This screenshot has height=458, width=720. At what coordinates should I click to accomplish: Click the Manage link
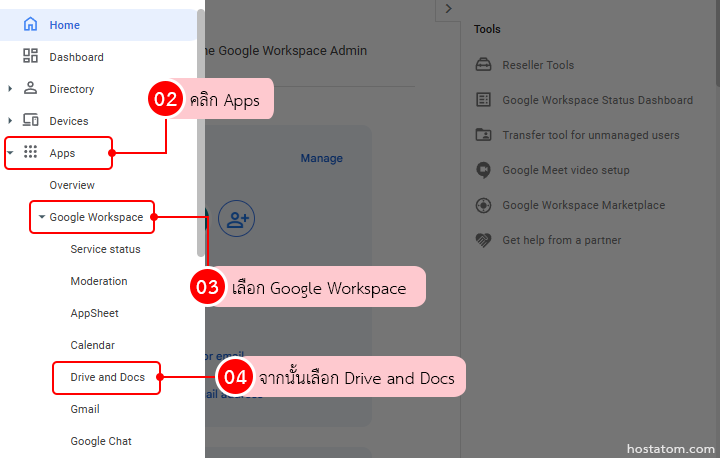pyautogui.click(x=321, y=158)
